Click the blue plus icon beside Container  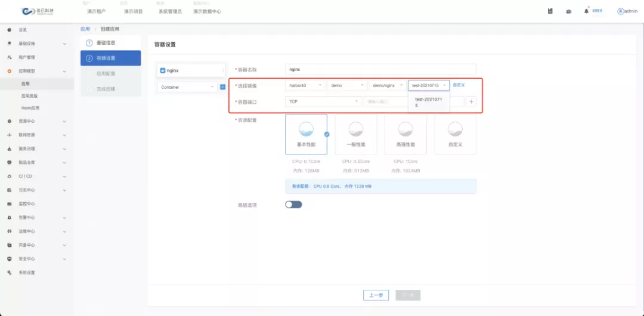[x=222, y=87]
